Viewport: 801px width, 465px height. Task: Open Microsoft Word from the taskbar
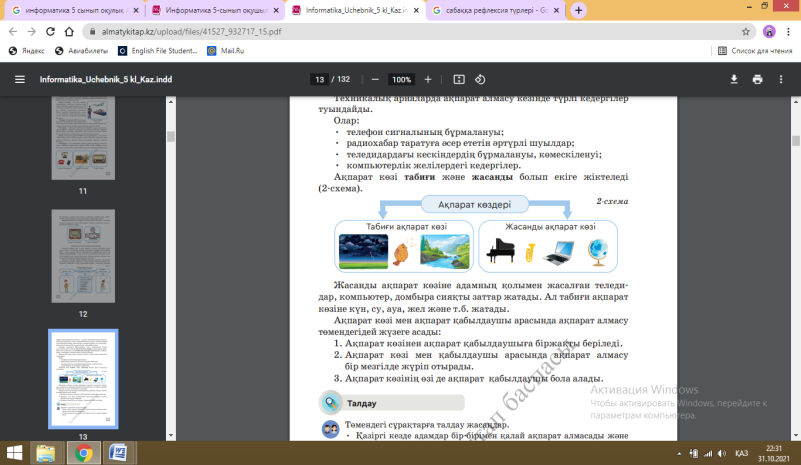119,453
